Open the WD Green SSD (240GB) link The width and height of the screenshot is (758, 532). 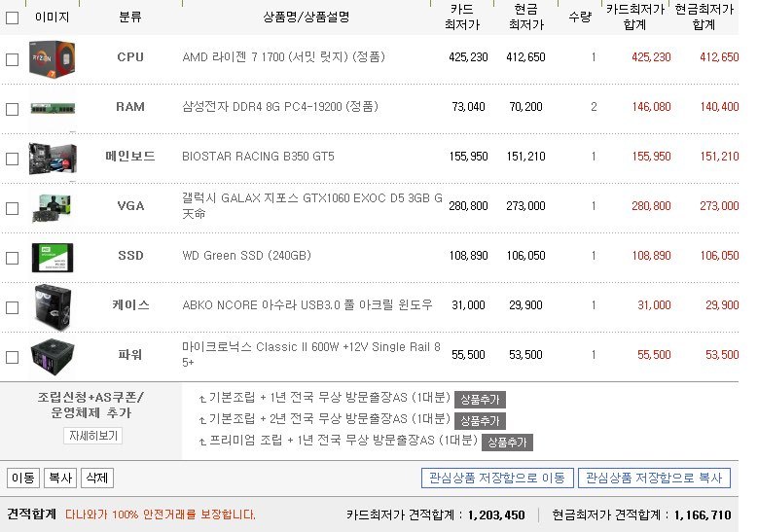click(x=246, y=256)
